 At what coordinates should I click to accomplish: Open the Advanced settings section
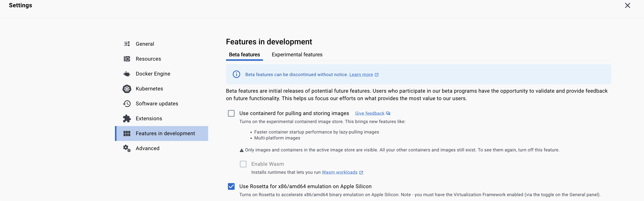coord(162,148)
